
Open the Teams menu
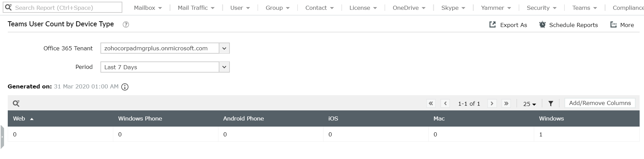[584, 8]
